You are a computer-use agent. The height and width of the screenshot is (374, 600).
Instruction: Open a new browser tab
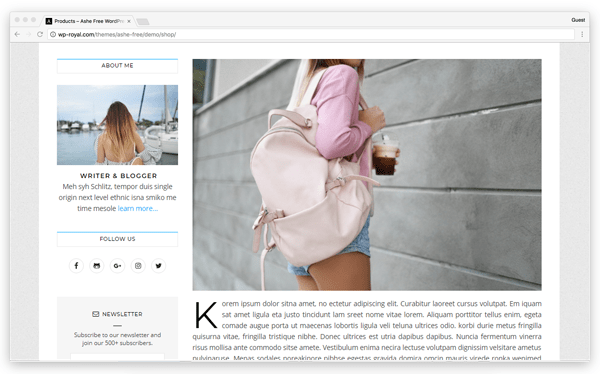(143, 21)
